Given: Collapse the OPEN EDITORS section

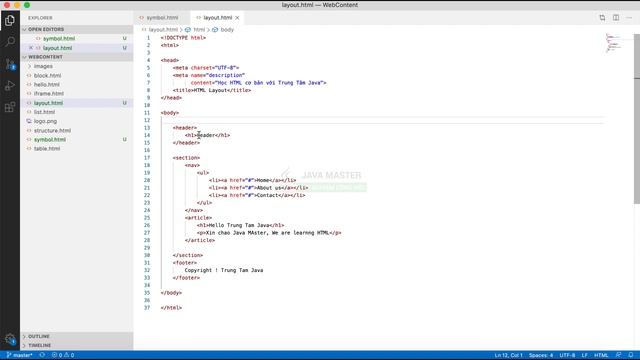Looking at the screenshot, I should click(76, 29).
